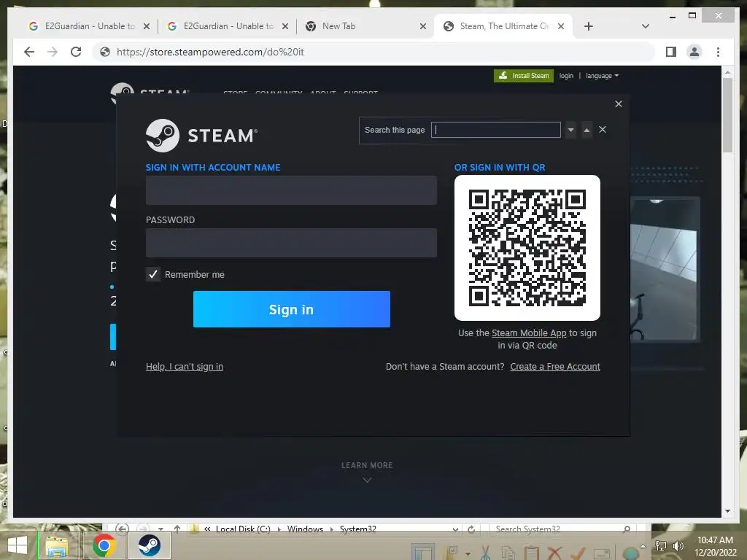
Task: Jump to next search match arrow
Action: click(570, 130)
